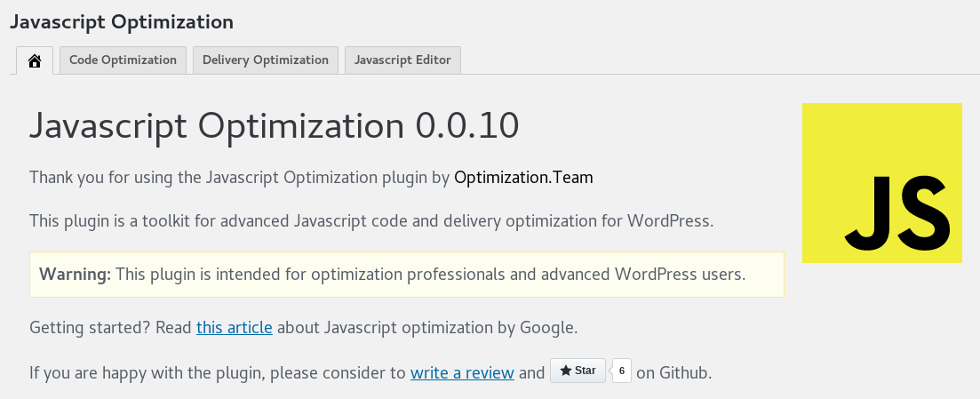Go to the Javascript Editor tab
This screenshot has width=980, height=399.
402,60
